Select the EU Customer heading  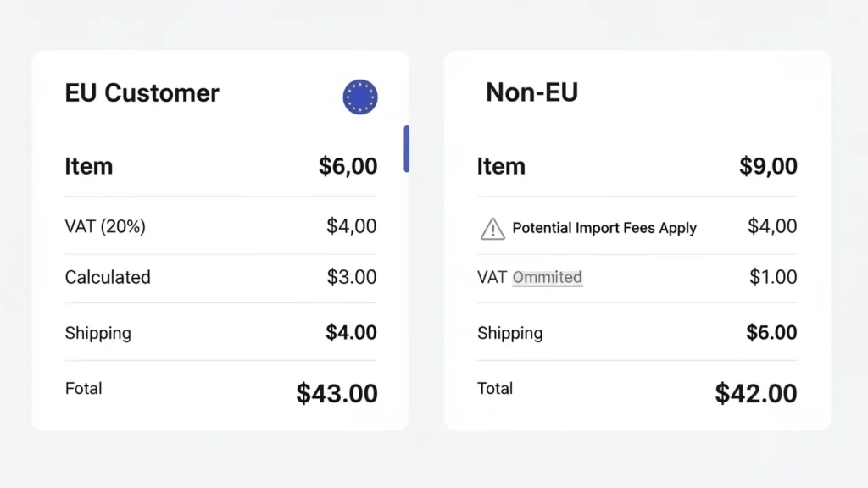[142, 93]
